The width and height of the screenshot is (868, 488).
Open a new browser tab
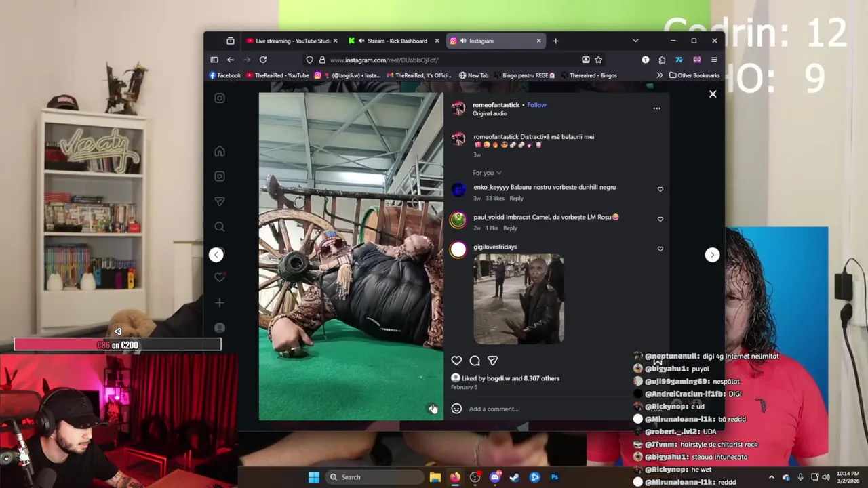coord(555,41)
